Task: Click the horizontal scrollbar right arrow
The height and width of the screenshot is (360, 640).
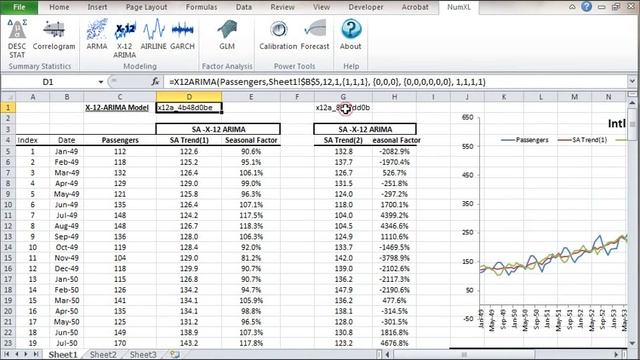Action: 616,354
